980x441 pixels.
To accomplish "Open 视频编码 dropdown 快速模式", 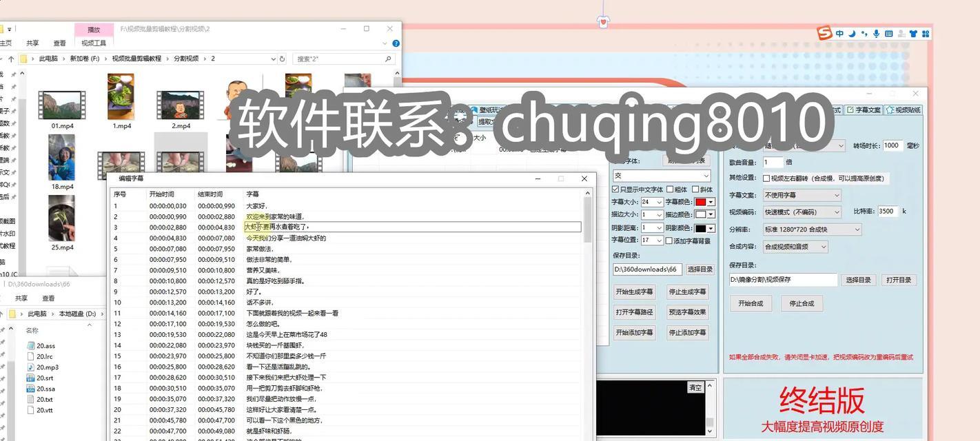I will tap(802, 212).
